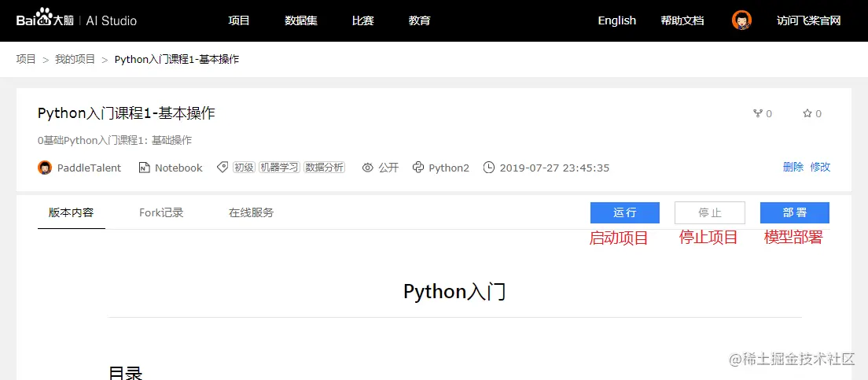
Task: Click project title Python入门课程1-基本操作
Action: tap(127, 113)
